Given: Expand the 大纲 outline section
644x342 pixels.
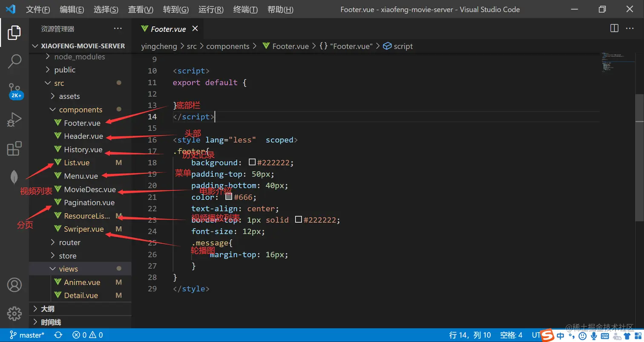Looking at the screenshot, I should click(80, 309).
